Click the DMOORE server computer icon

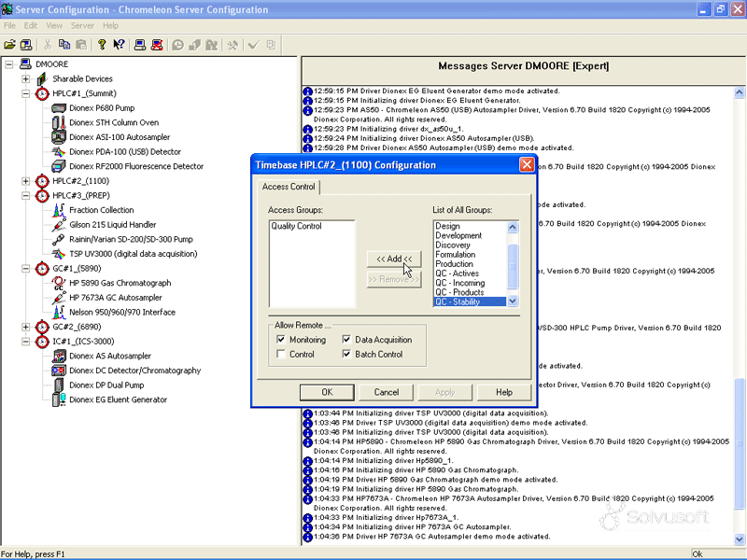pyautogui.click(x=26, y=63)
